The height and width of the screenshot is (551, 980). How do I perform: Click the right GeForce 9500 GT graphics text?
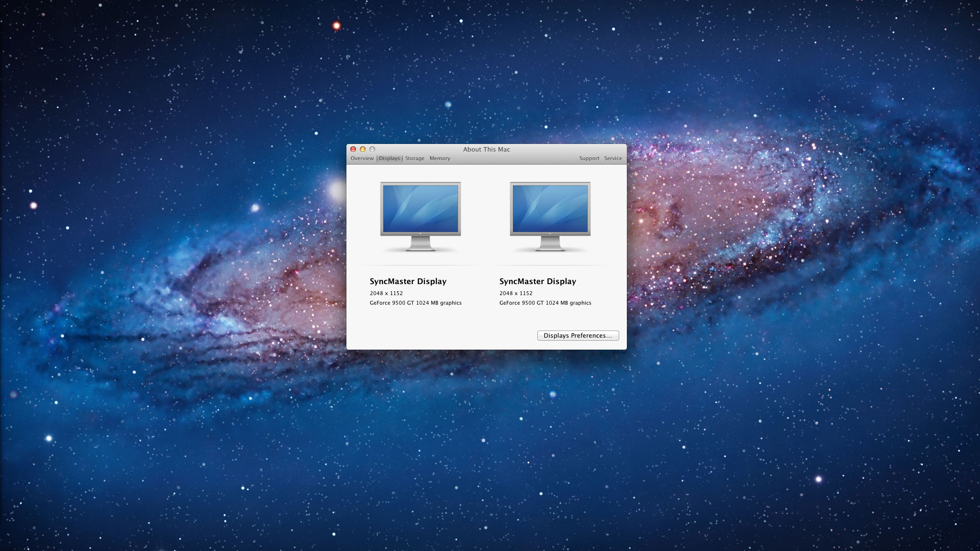tap(546, 303)
